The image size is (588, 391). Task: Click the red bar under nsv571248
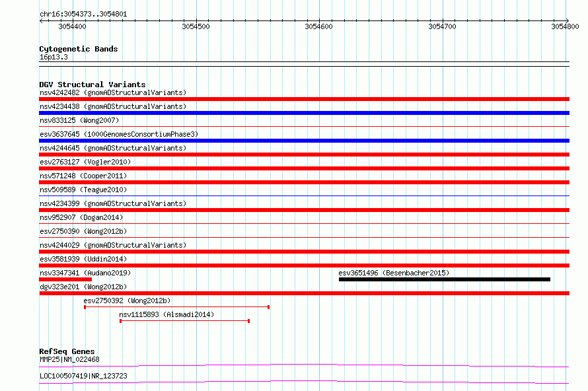pyautogui.click(x=304, y=182)
